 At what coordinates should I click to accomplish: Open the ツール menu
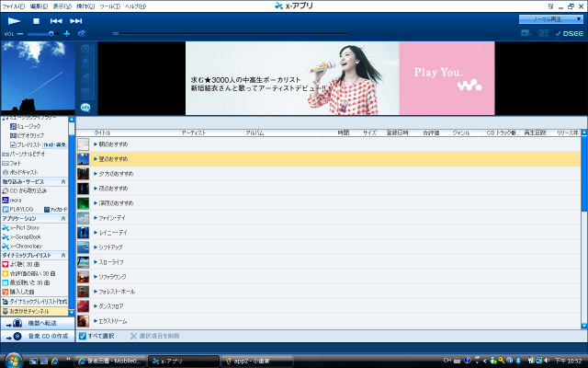tap(109, 6)
